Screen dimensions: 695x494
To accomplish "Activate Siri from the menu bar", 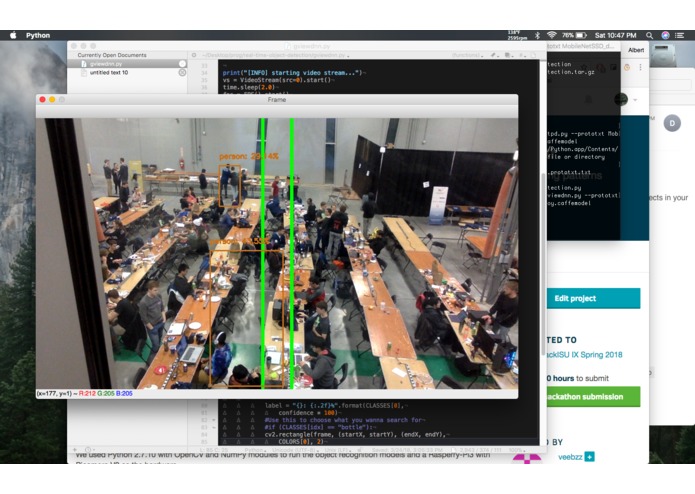I will coord(665,35).
